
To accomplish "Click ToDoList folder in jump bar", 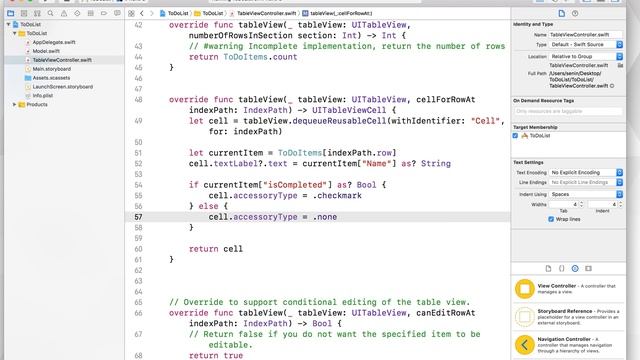I will tap(209, 13).
